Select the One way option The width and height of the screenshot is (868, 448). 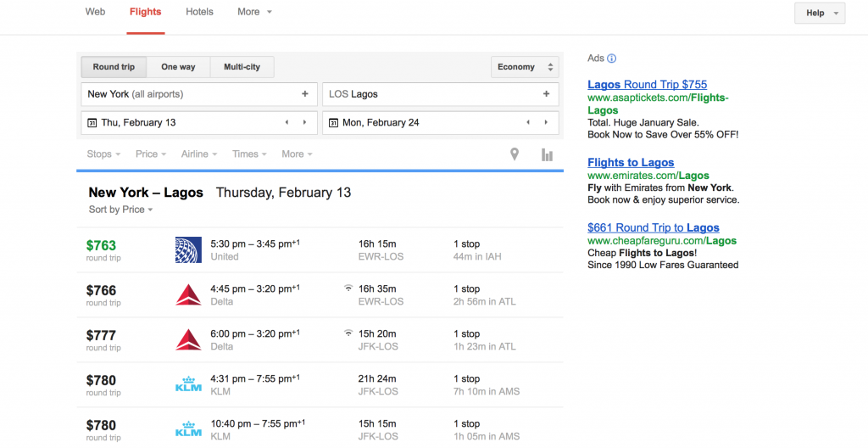coord(178,66)
